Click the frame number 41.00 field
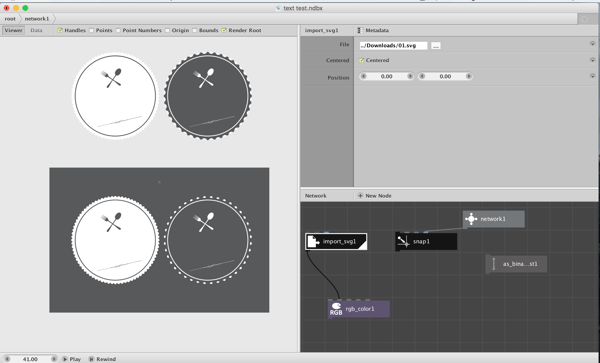 click(30, 359)
